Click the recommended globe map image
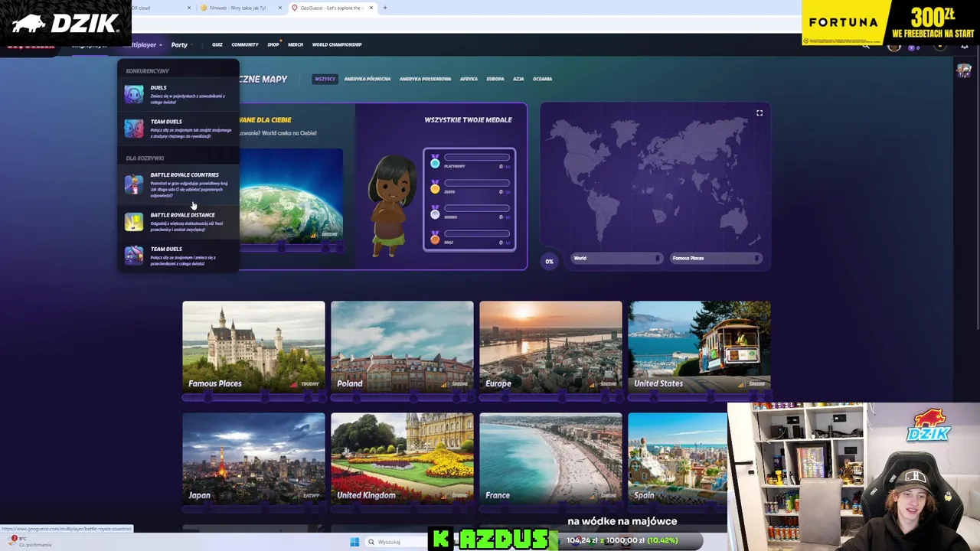Screen dimensions: 980x551 coord(291,195)
